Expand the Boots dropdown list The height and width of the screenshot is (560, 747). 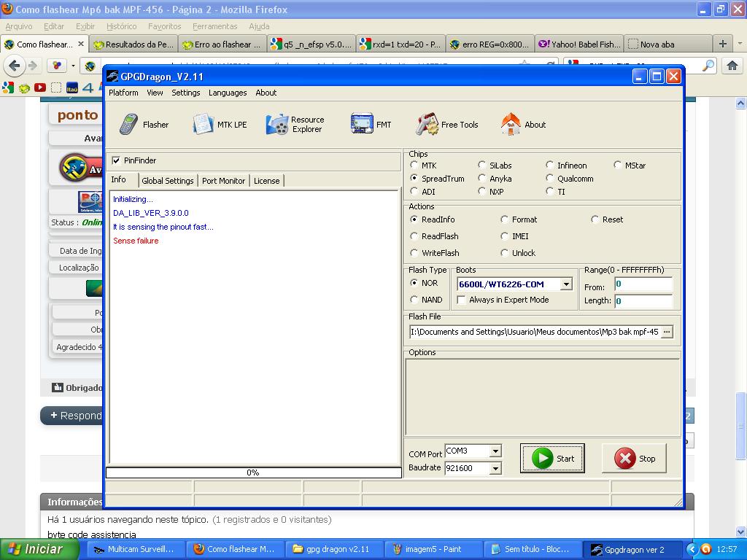(566, 284)
